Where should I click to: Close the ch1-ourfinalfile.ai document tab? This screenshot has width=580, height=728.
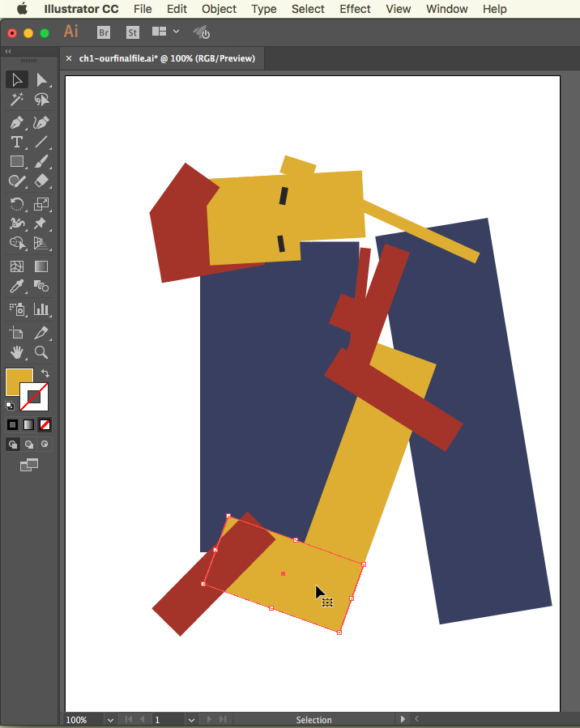(x=69, y=58)
